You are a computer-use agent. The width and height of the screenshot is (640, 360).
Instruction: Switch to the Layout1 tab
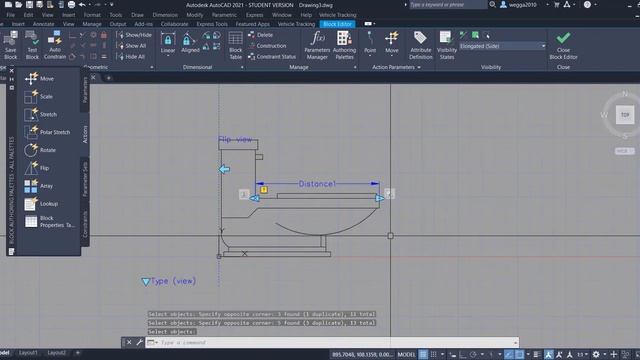pyautogui.click(x=28, y=353)
